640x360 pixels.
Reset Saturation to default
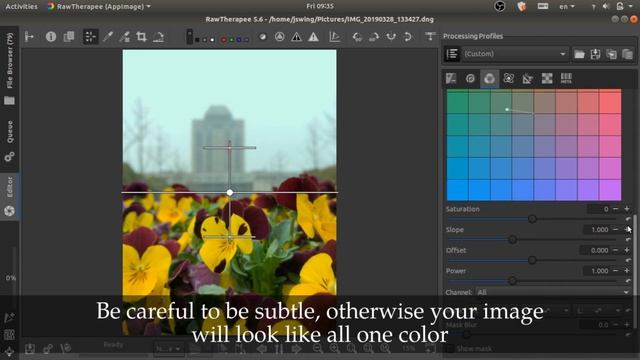click(x=628, y=219)
